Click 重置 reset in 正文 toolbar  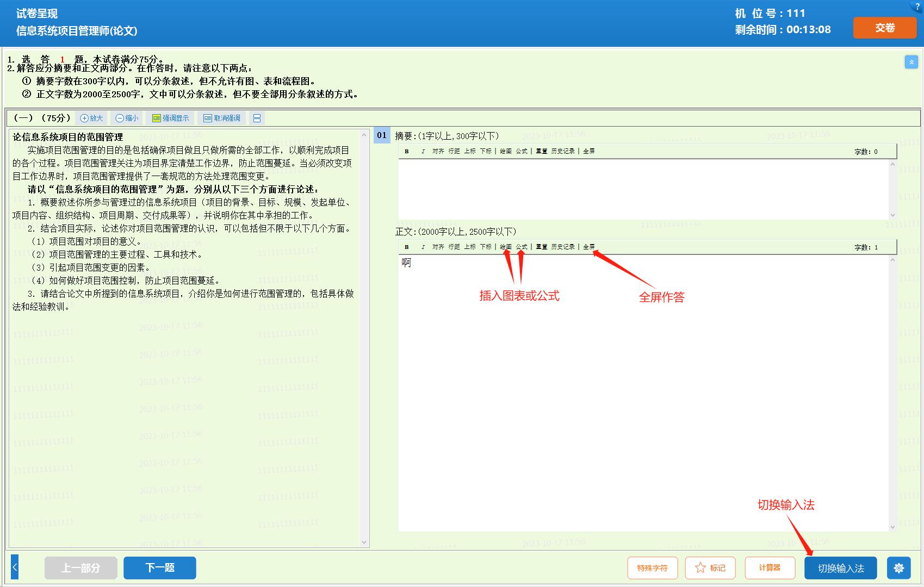tap(542, 247)
